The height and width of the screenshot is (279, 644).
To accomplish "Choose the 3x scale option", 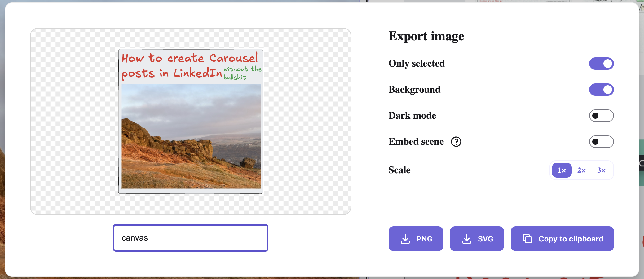I will [601, 170].
